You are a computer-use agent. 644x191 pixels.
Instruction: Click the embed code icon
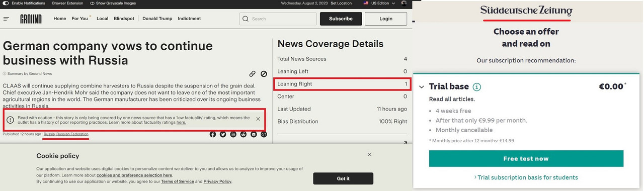pos(264,134)
